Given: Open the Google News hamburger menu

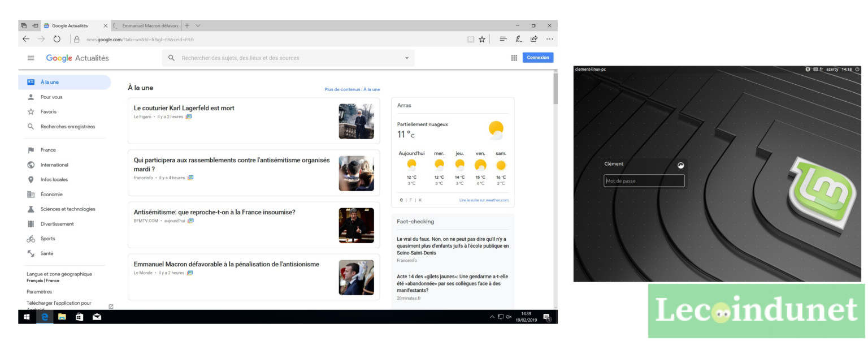Looking at the screenshot, I should point(31,58).
